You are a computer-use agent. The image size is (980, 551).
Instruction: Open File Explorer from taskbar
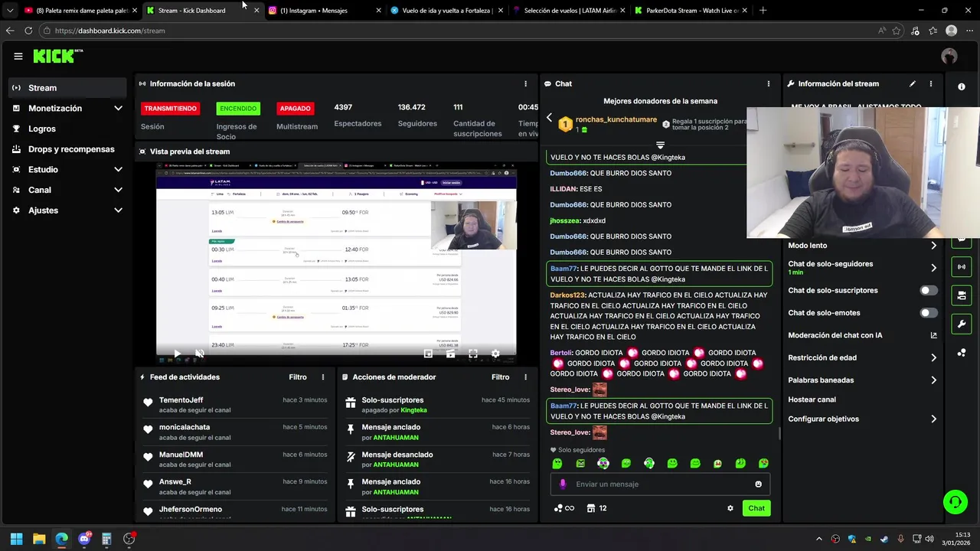pyautogui.click(x=39, y=539)
